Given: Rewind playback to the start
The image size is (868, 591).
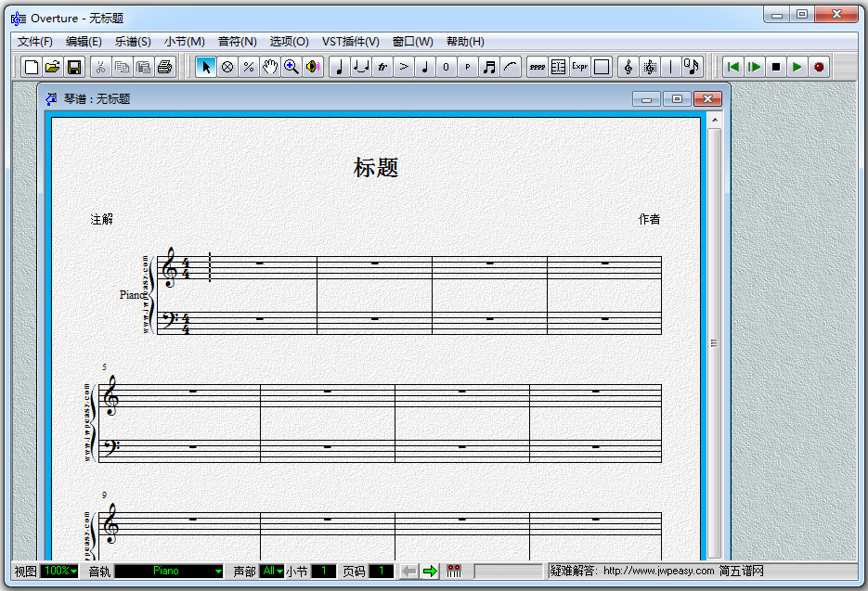Looking at the screenshot, I should tap(733, 67).
